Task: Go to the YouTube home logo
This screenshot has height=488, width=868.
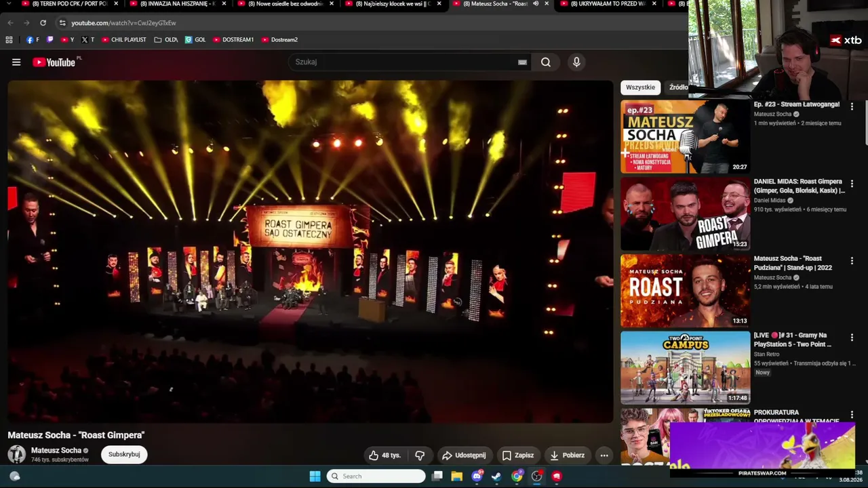Action: tap(54, 62)
